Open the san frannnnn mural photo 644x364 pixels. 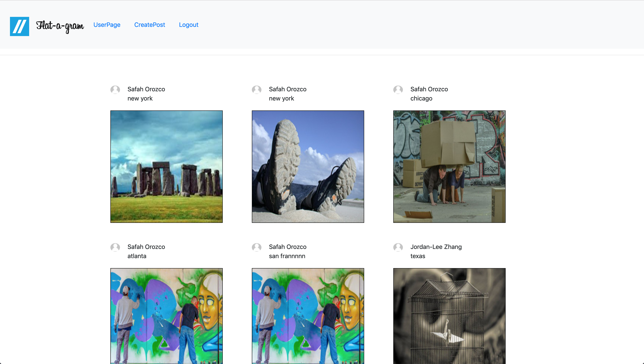(308, 316)
